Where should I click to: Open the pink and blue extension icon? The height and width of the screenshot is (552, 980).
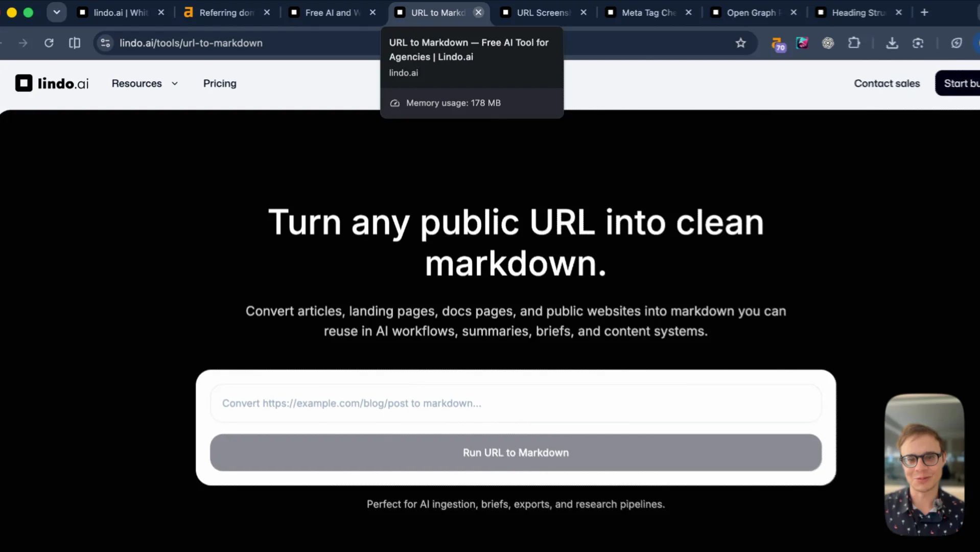pyautogui.click(x=802, y=43)
